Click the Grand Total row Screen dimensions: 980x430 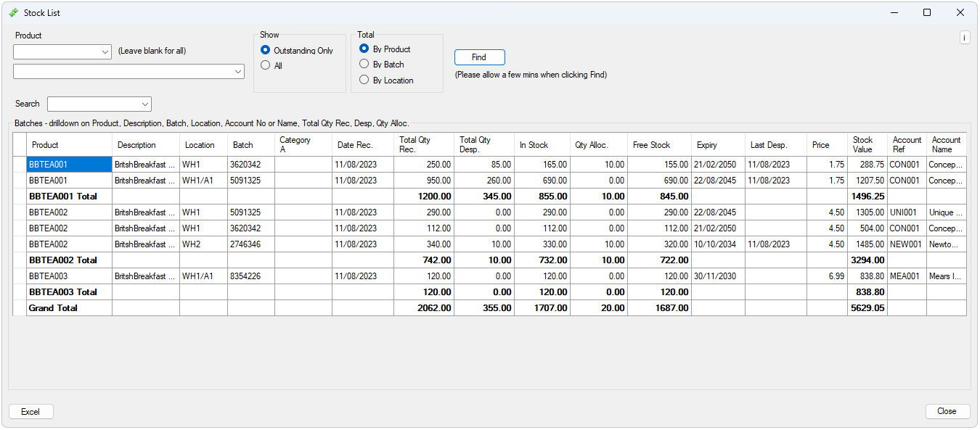(69, 307)
